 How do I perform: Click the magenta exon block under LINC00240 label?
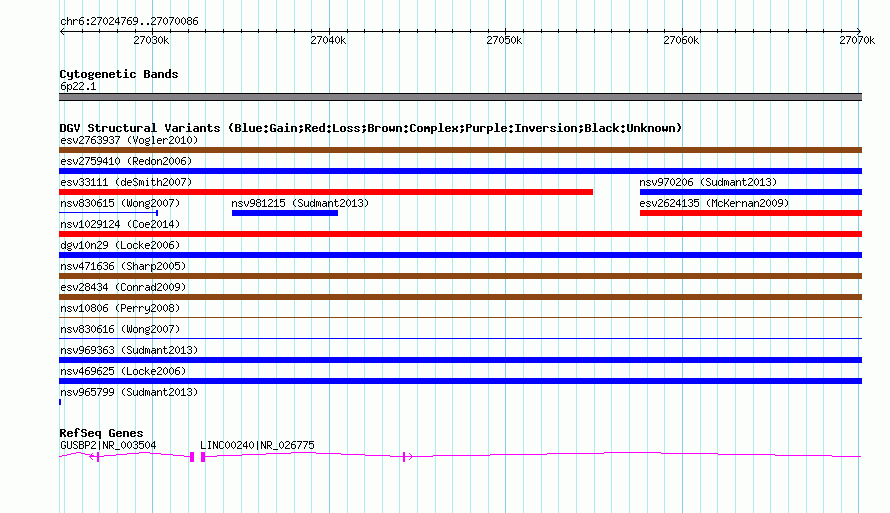point(203,457)
